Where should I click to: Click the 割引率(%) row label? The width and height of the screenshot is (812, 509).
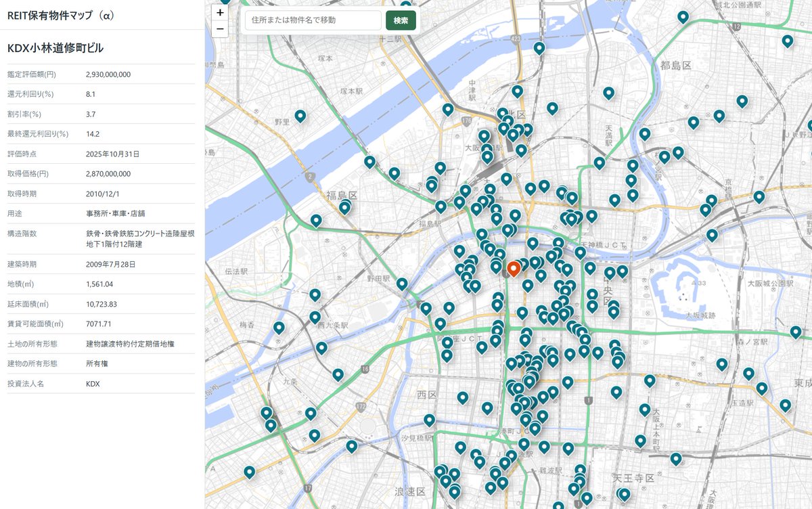pyautogui.click(x=24, y=114)
